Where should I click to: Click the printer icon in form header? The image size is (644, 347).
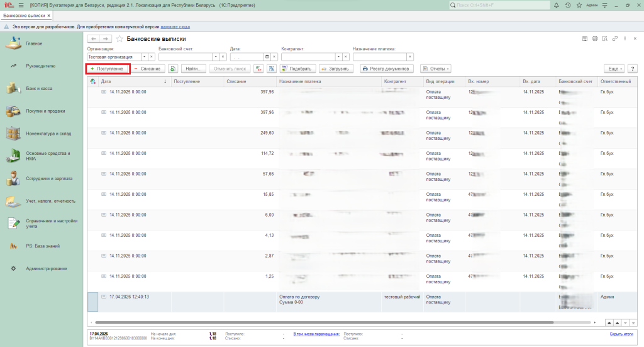pos(595,38)
